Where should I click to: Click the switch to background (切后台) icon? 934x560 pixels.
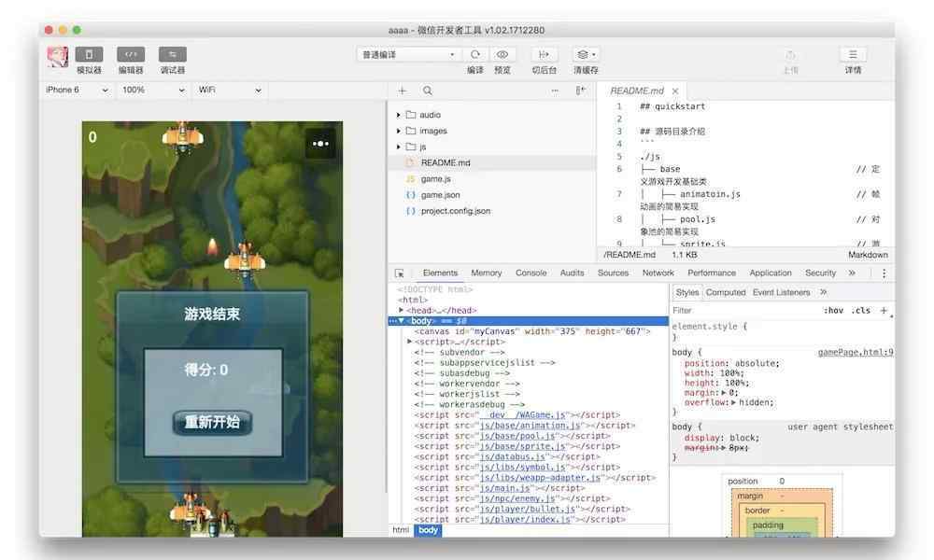click(x=544, y=55)
